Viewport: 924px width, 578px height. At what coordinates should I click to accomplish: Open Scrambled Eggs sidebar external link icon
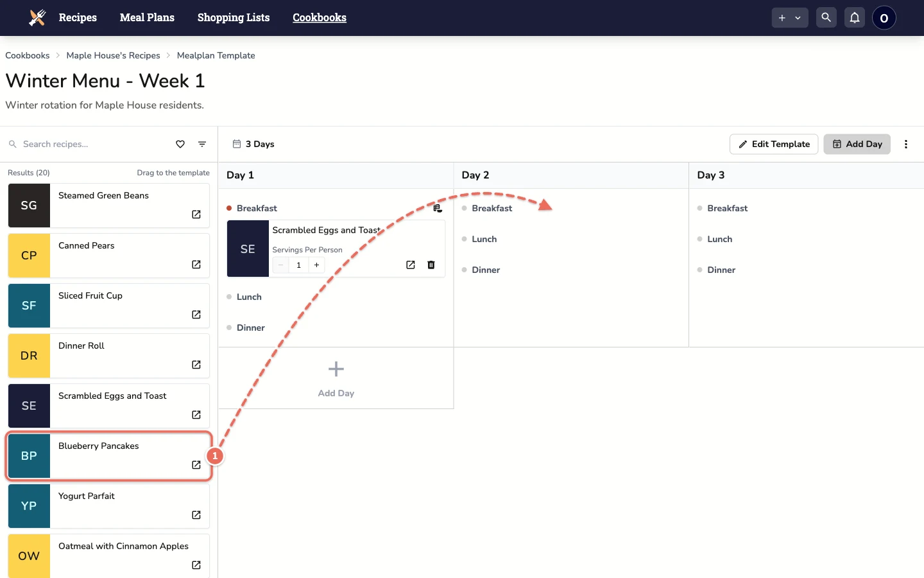tap(196, 415)
